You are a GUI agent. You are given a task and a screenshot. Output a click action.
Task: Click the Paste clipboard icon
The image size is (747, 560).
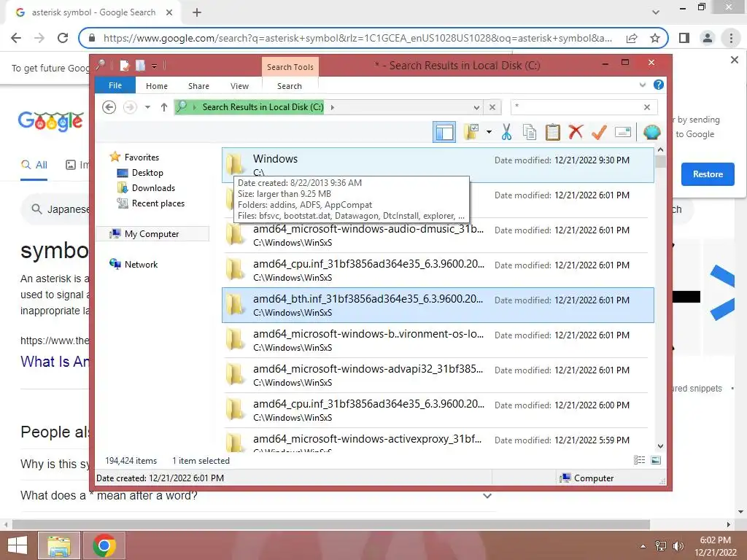553,132
